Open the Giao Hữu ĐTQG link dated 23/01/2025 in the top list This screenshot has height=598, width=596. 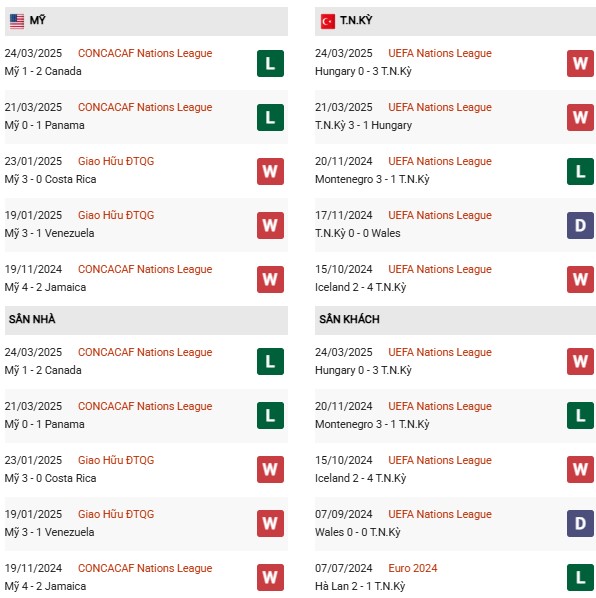coord(116,161)
